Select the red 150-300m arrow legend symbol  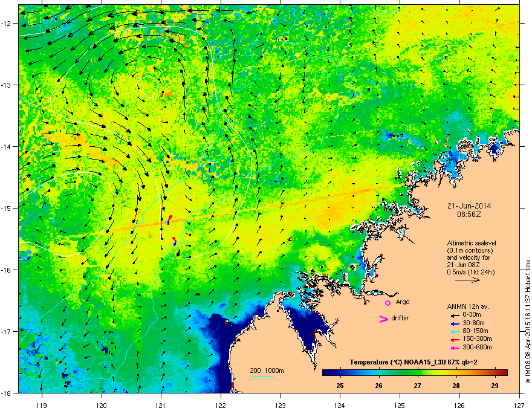click(455, 340)
